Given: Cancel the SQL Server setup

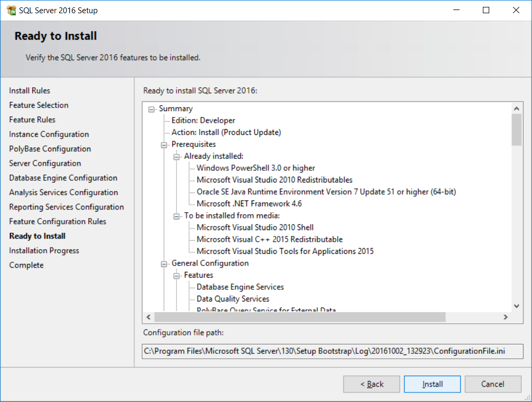Looking at the screenshot, I should point(493,384).
